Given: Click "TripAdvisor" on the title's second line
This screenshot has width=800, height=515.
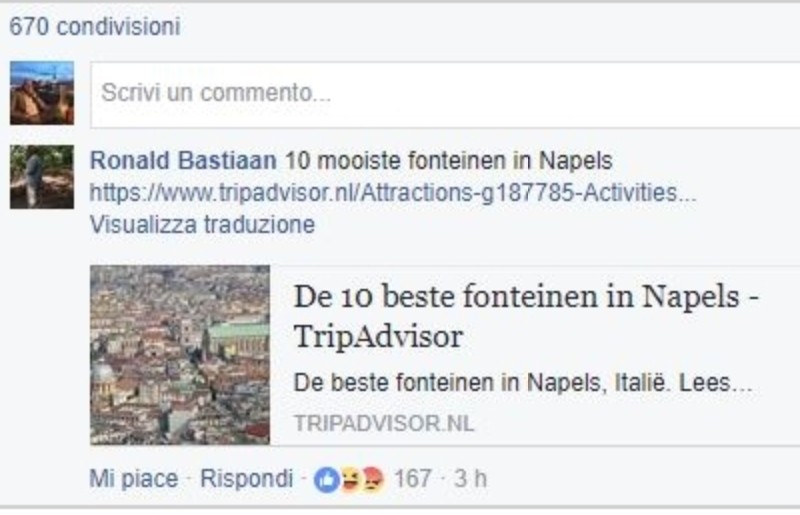Looking at the screenshot, I should 378,337.
